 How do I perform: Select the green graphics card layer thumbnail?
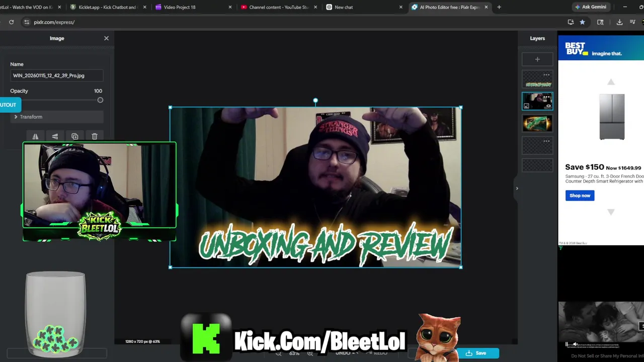point(537,123)
